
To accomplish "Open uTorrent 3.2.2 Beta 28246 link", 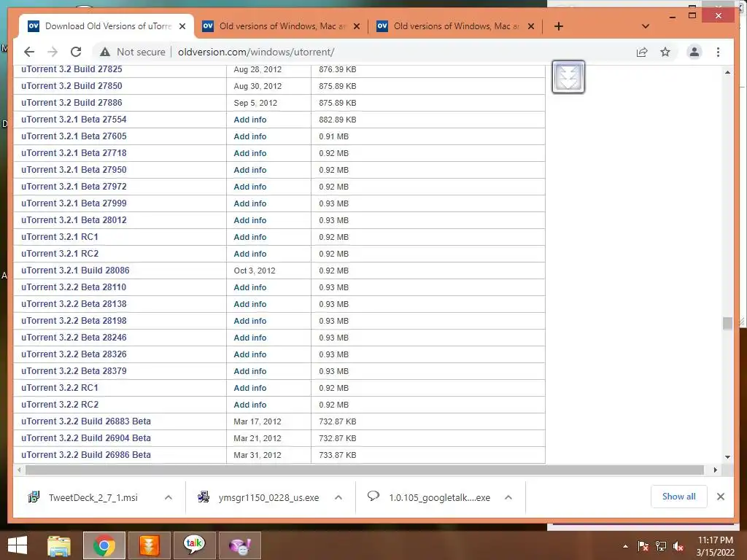I will [74, 338].
